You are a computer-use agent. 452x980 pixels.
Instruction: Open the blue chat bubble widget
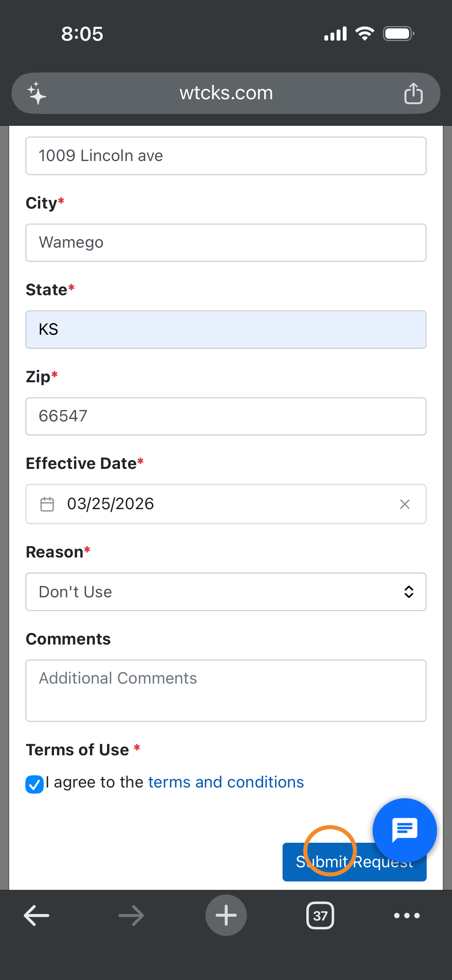click(x=404, y=830)
